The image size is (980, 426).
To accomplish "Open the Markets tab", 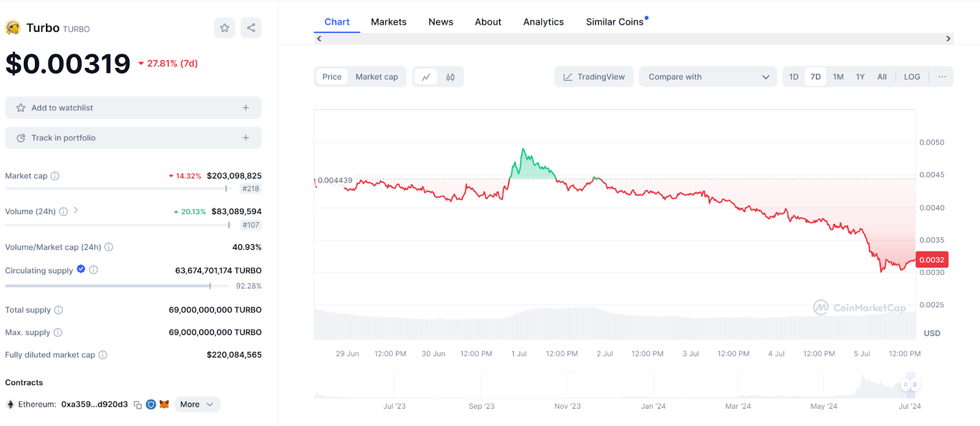I will 388,22.
